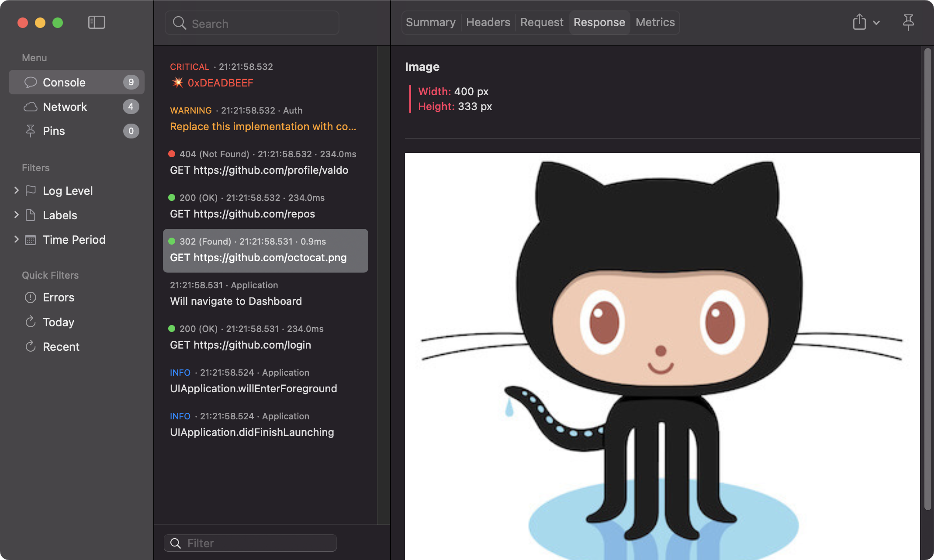
Task: Click the magnifier icon in Search field
Action: 180,23
